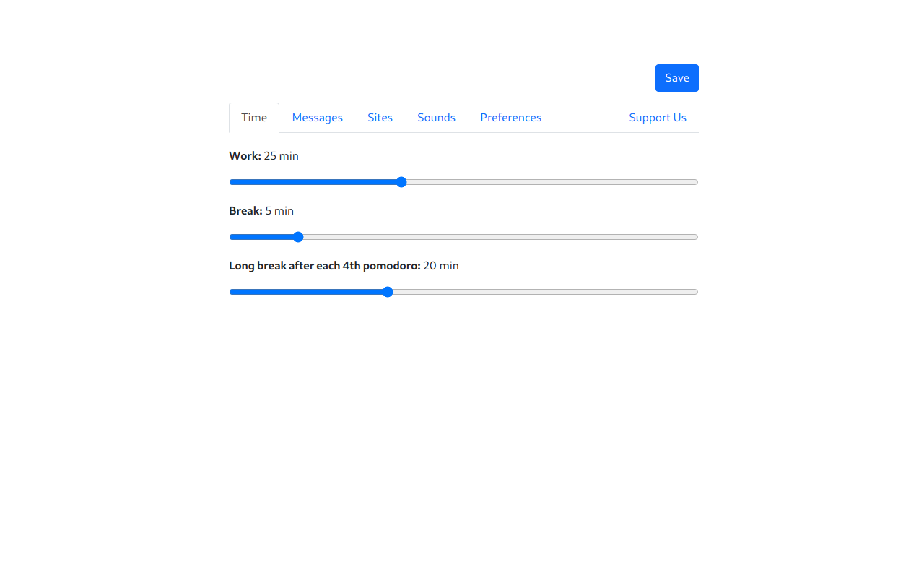
Task: Click the long break after 4th pomodoro label
Action: 344,265
